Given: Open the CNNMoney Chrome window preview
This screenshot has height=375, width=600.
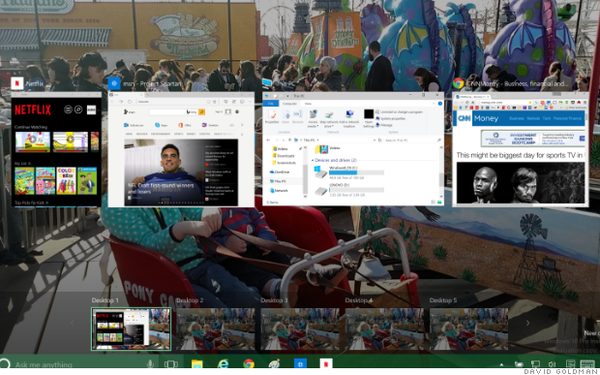Looking at the screenshot, I should point(520,149).
